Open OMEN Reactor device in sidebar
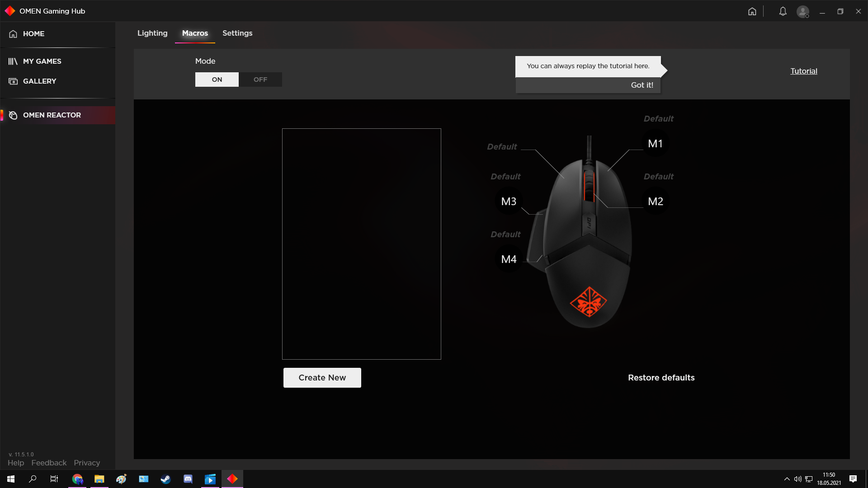Viewport: 868px width, 488px height. (52, 115)
